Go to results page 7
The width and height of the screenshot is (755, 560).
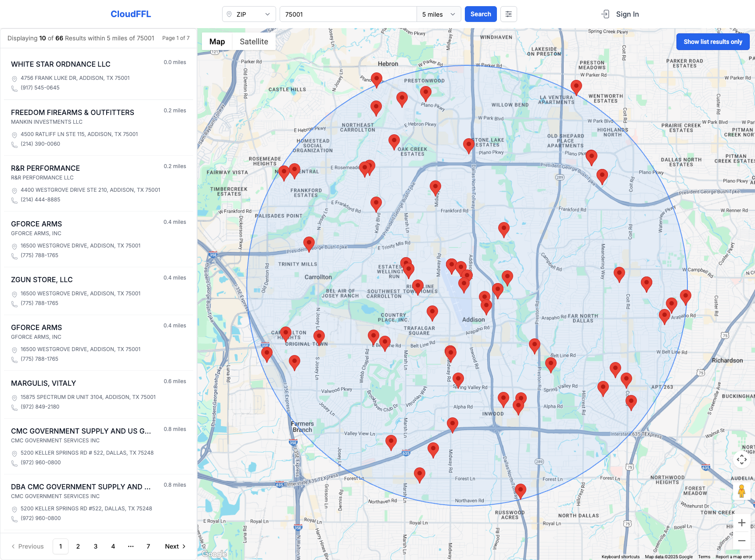coord(148,546)
